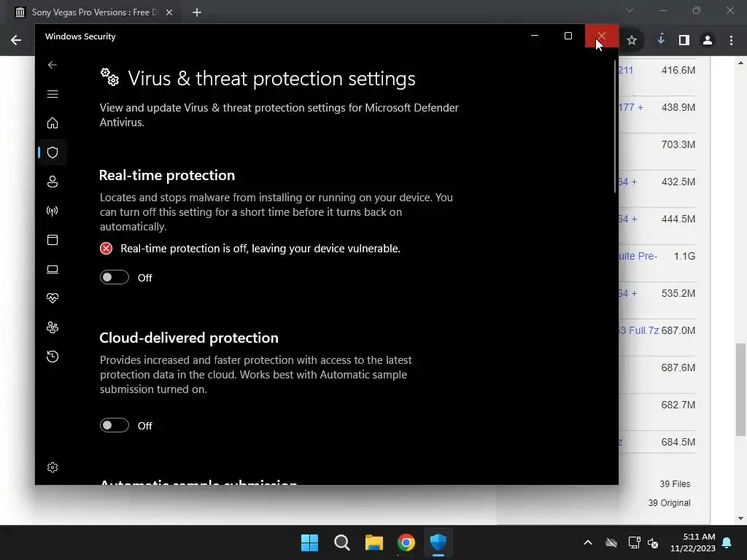Open Device security laptop icon
The image size is (747, 560).
click(53, 269)
